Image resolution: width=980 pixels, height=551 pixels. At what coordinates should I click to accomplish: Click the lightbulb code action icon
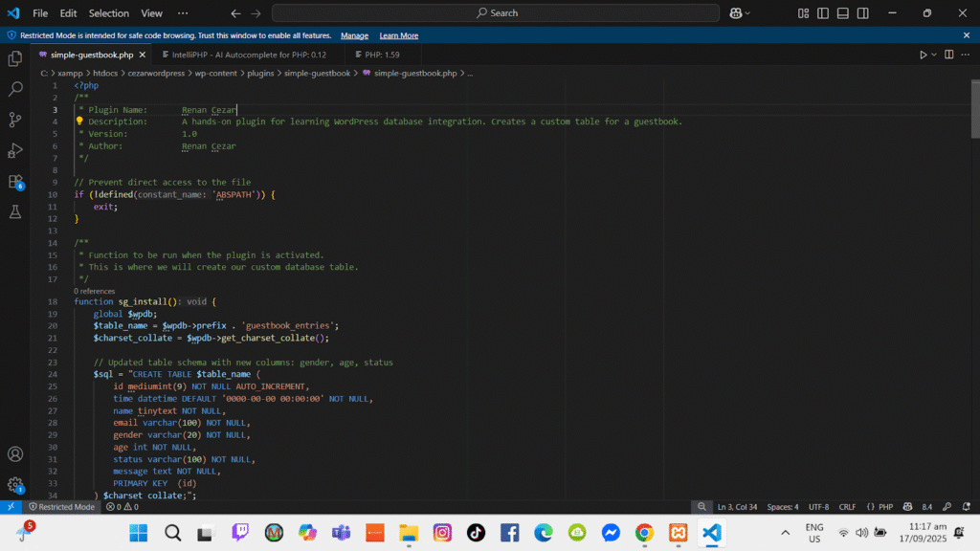click(x=80, y=121)
